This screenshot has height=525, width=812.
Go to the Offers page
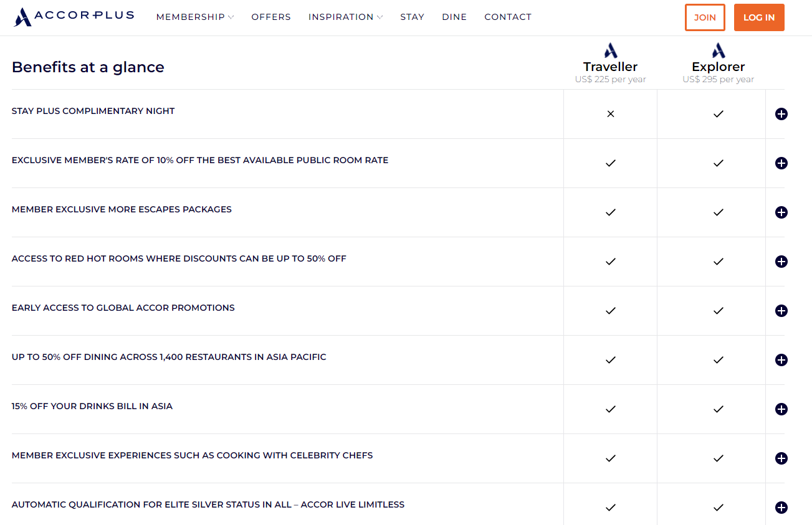coord(271,17)
